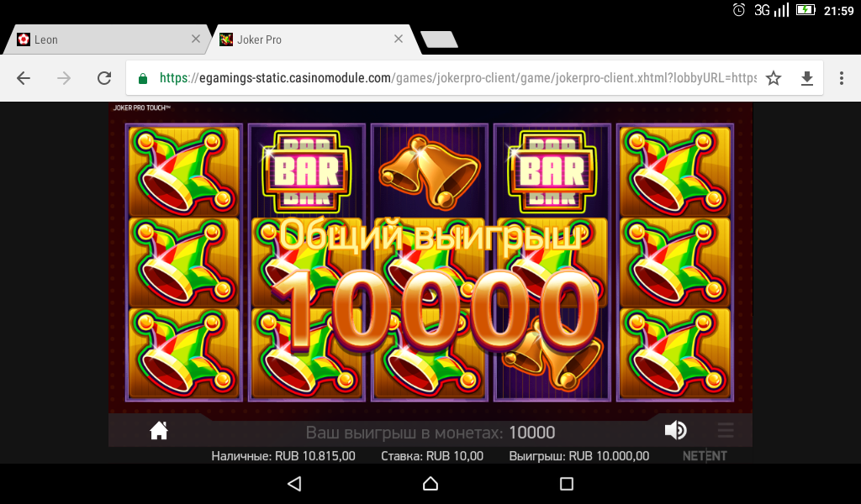Tap the top center bell symbol on reels
Viewport: 861px width, 504px height.
[430, 171]
